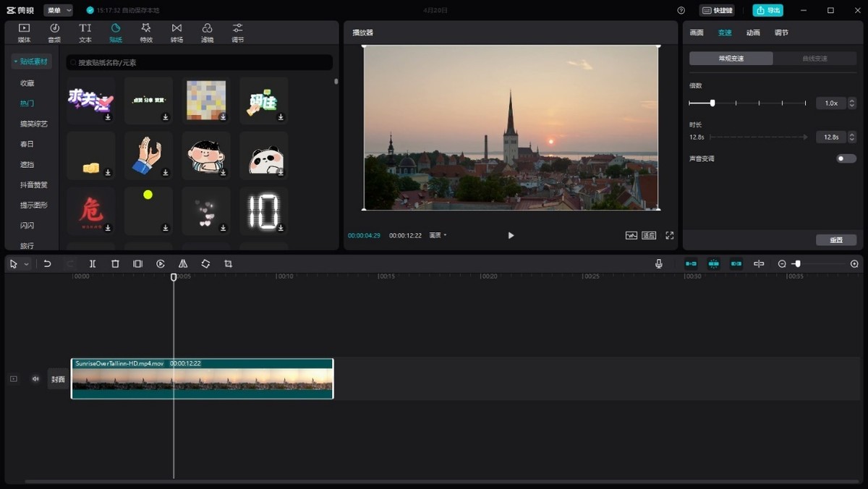Toggle the 声音变调 pitch switch
868x489 pixels.
[x=846, y=158]
